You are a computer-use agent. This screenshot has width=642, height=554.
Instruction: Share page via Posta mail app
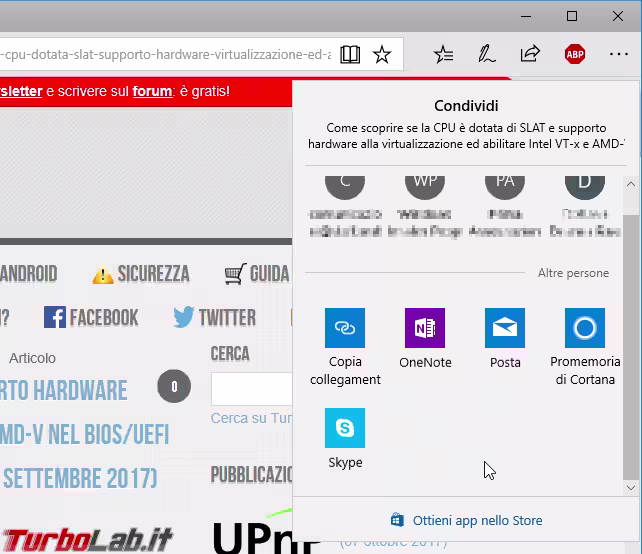click(505, 338)
